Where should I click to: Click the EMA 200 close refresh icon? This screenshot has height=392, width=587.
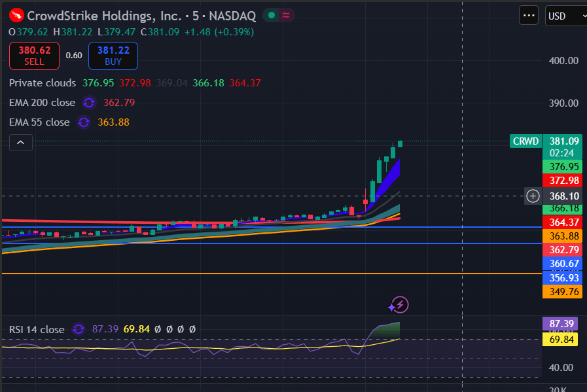point(89,103)
